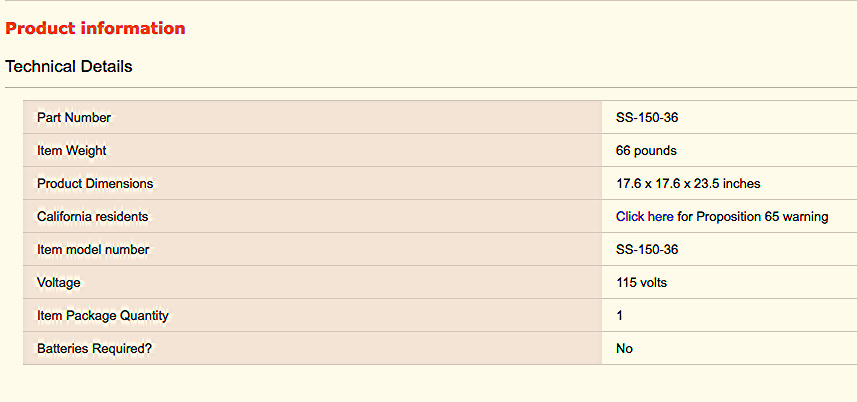Click the Batteries Required? label
Viewport: 857px width, 402px height.
95,348
